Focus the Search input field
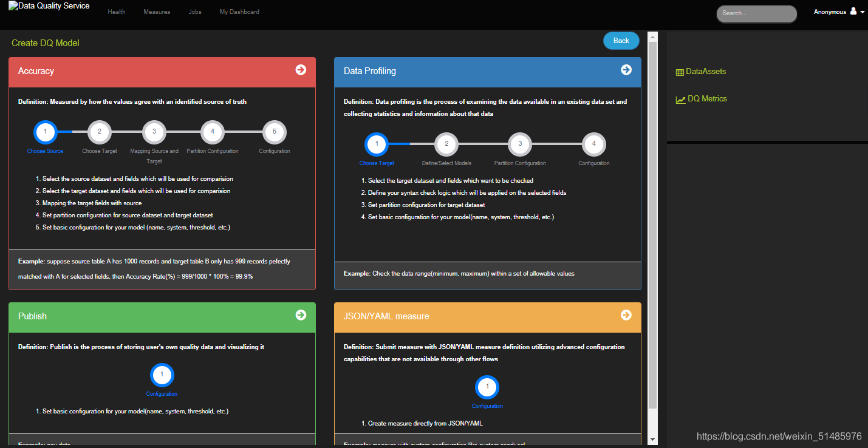The image size is (868, 448). pos(756,13)
